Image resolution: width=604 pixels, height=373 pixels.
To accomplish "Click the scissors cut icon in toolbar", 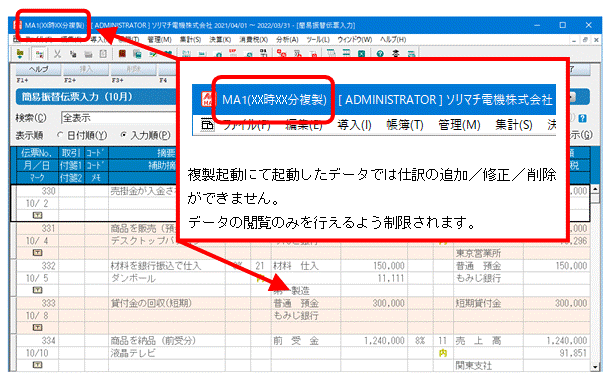I will [x=57, y=54].
